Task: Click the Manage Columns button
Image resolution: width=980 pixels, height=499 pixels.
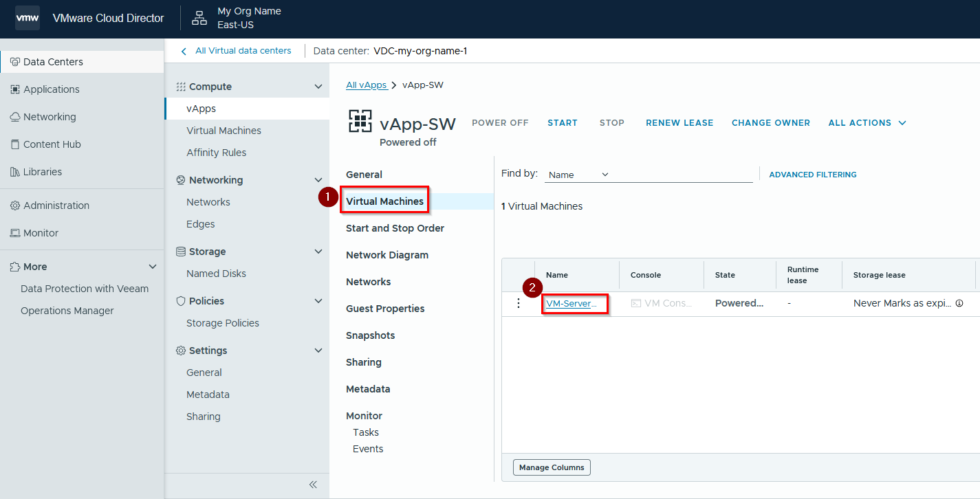Action: tap(552, 467)
